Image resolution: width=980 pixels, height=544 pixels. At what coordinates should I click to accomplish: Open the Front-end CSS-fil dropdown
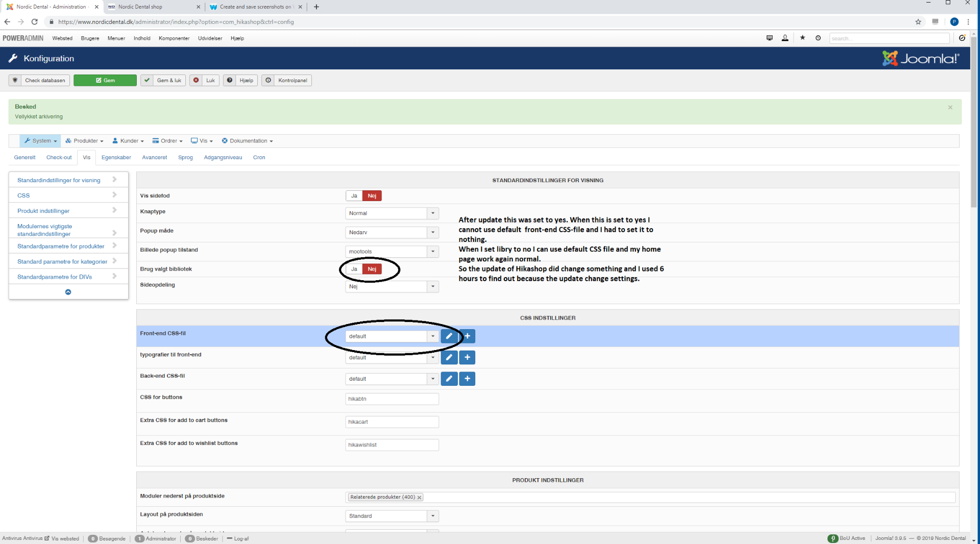tap(391, 336)
